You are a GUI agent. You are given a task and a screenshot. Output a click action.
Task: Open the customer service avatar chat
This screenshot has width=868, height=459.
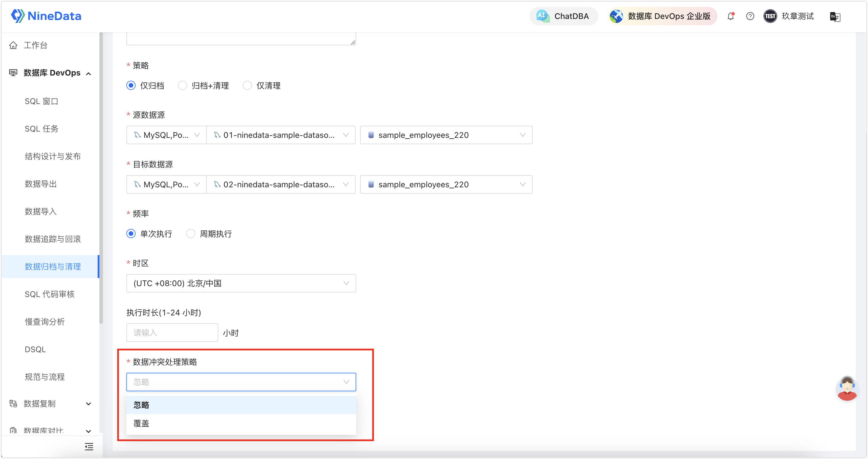point(847,388)
